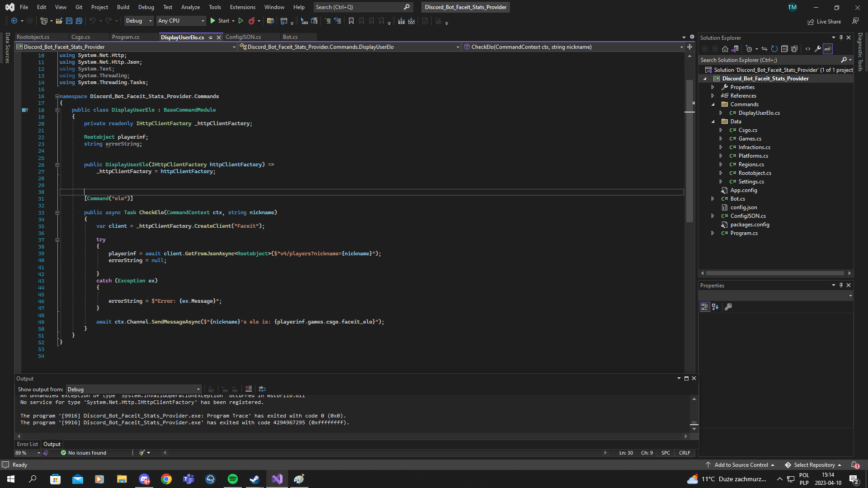Open the Any CPU platform dropdown
Screen dimensions: 868x488
tap(181, 21)
